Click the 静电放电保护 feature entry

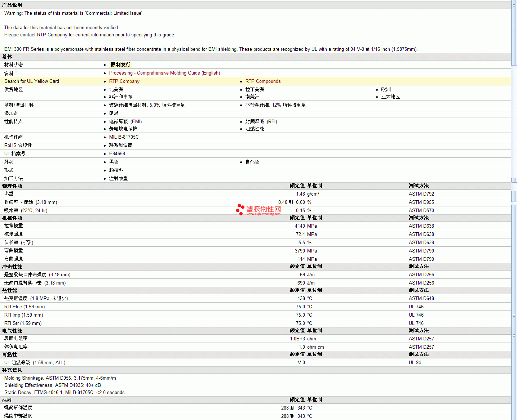click(123, 129)
